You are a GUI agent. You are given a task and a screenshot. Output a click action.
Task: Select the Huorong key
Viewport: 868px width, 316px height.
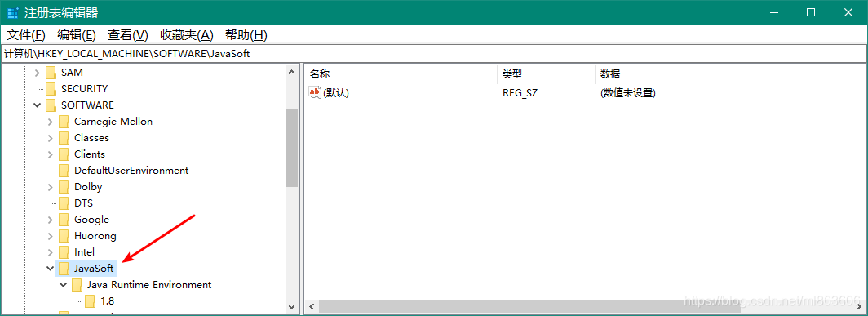95,236
